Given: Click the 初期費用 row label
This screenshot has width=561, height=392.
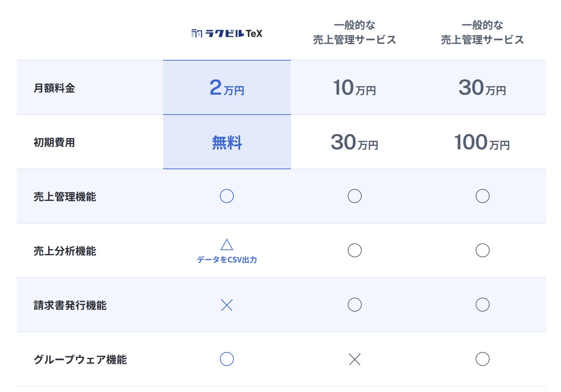Looking at the screenshot, I should (x=54, y=142).
